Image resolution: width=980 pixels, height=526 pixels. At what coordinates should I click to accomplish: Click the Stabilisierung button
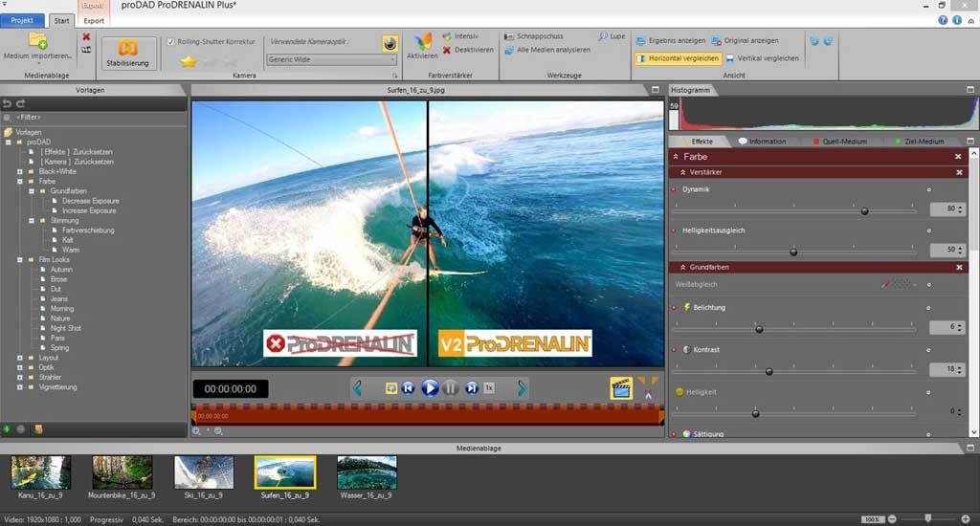tap(127, 54)
